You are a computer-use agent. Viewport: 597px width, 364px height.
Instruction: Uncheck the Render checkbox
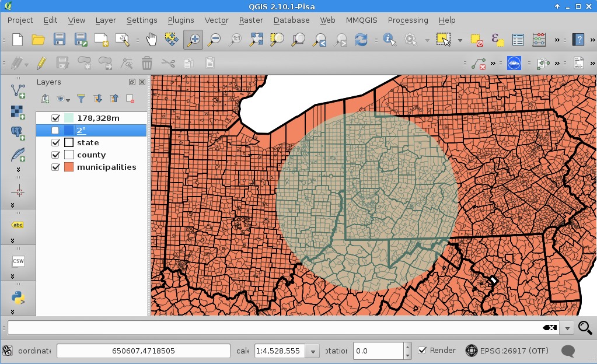pos(423,351)
